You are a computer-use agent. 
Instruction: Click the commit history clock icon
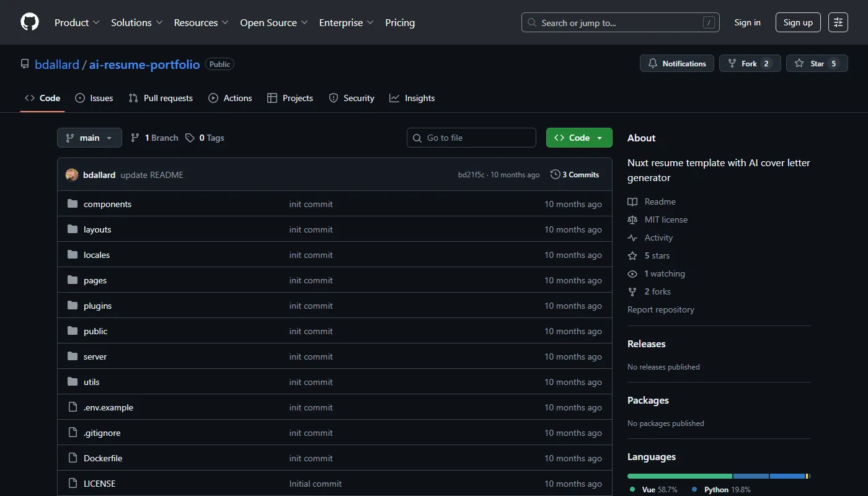pyautogui.click(x=555, y=175)
